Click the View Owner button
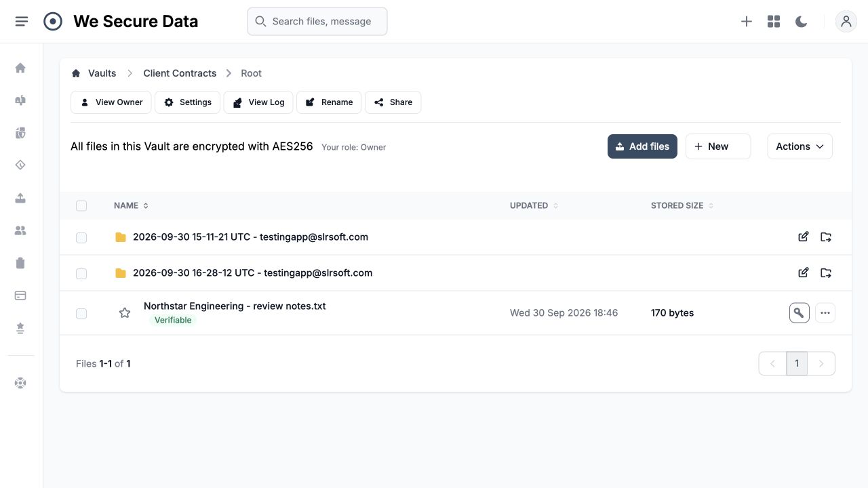Viewport: 868px width, 488px height. click(111, 102)
